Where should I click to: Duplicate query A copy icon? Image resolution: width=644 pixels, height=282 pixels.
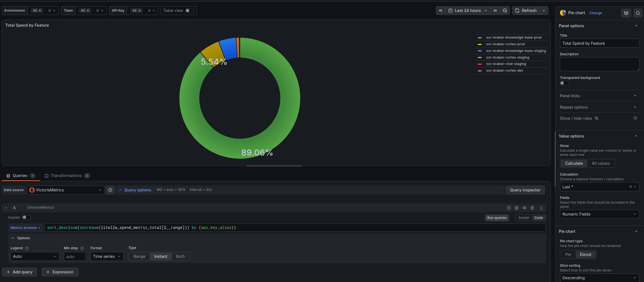point(517,208)
